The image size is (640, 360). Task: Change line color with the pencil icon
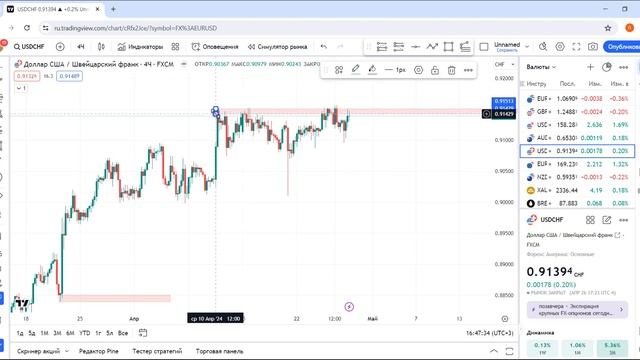tap(356, 70)
